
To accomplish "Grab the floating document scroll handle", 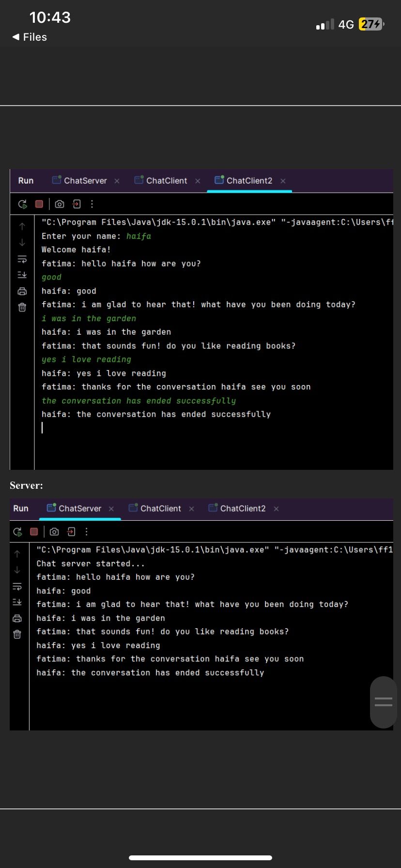I will tap(384, 702).
